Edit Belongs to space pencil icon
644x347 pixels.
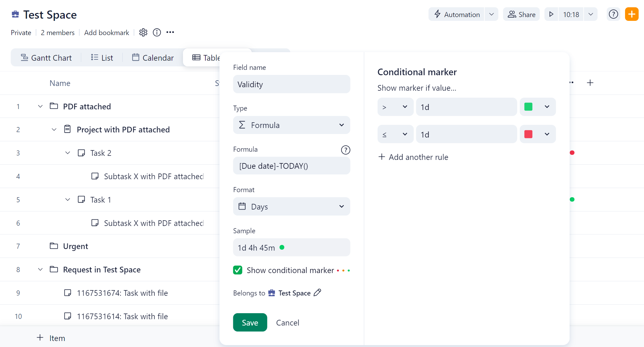pos(317,293)
